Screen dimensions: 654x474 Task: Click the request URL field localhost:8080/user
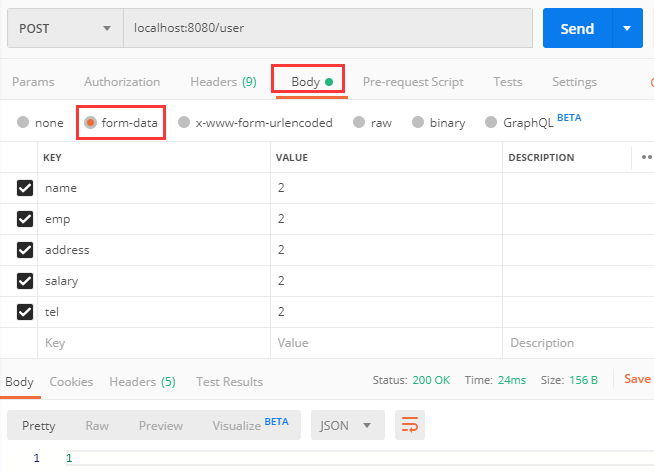(328, 28)
